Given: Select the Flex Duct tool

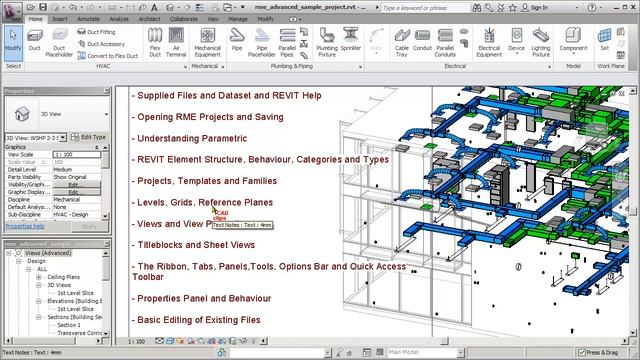Looking at the screenshot, I should click(x=155, y=42).
